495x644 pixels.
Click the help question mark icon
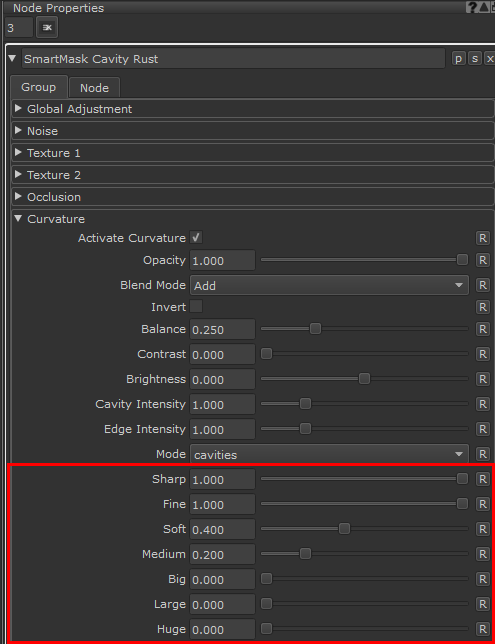(x=472, y=7)
